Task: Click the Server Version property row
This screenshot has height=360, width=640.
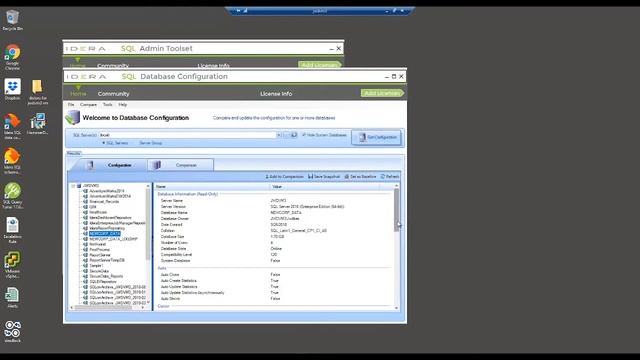Action: pos(273,207)
